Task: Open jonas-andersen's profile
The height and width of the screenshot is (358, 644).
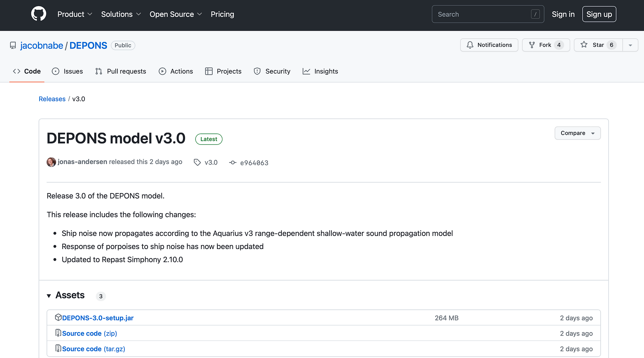Action: tap(83, 162)
